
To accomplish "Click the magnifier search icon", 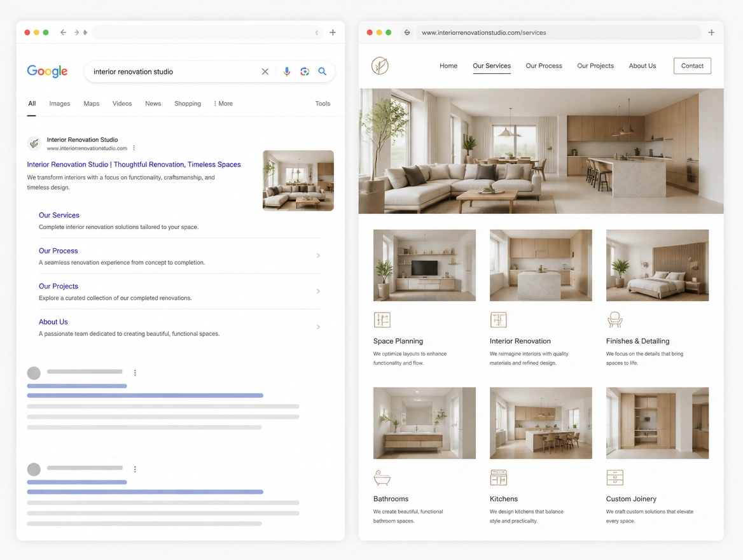I will pos(323,72).
